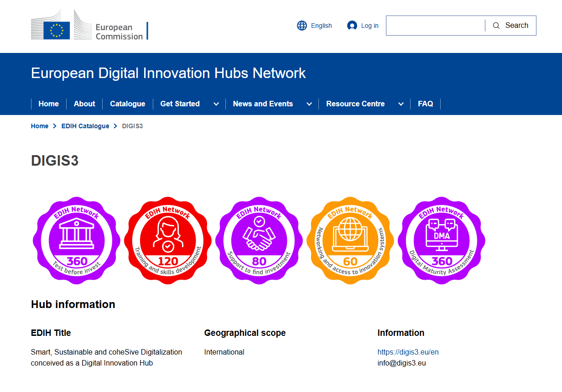Click the user Log in icon
562x392 pixels.
[x=352, y=26]
